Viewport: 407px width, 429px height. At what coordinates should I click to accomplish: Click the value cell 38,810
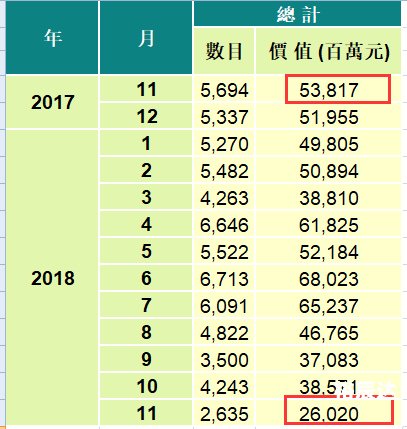coord(328,197)
